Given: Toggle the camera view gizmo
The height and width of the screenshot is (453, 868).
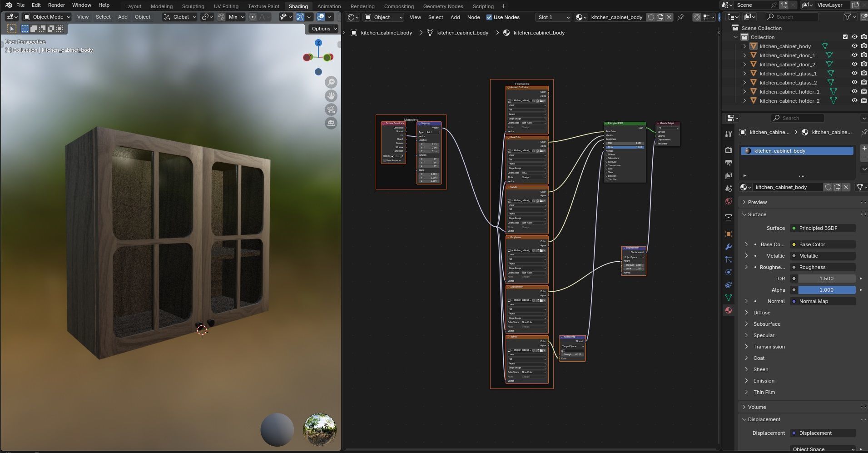Looking at the screenshot, I should [x=331, y=110].
